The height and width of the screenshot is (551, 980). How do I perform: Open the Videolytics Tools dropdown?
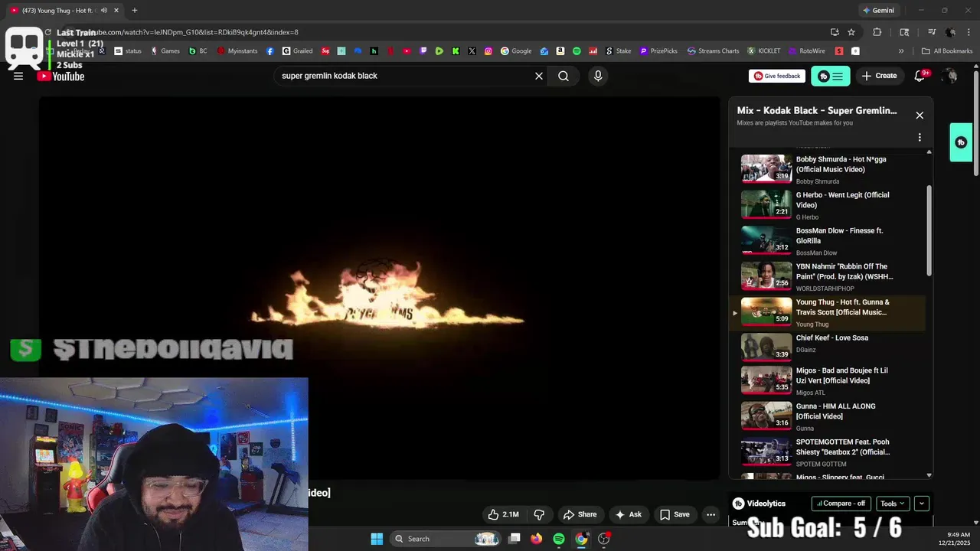[892, 504]
